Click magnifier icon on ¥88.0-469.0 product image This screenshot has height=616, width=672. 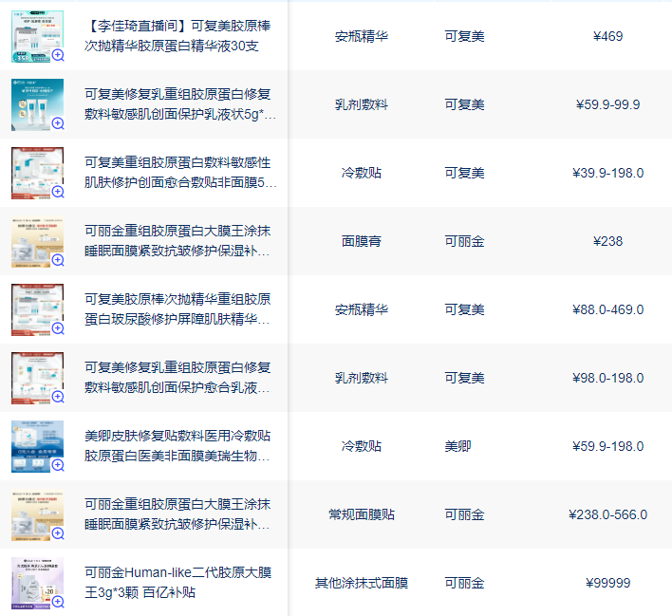pos(58,328)
